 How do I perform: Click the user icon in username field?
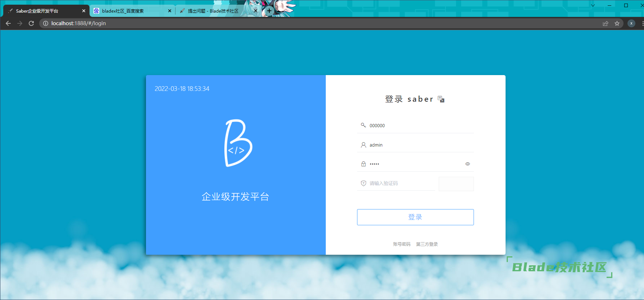click(364, 145)
